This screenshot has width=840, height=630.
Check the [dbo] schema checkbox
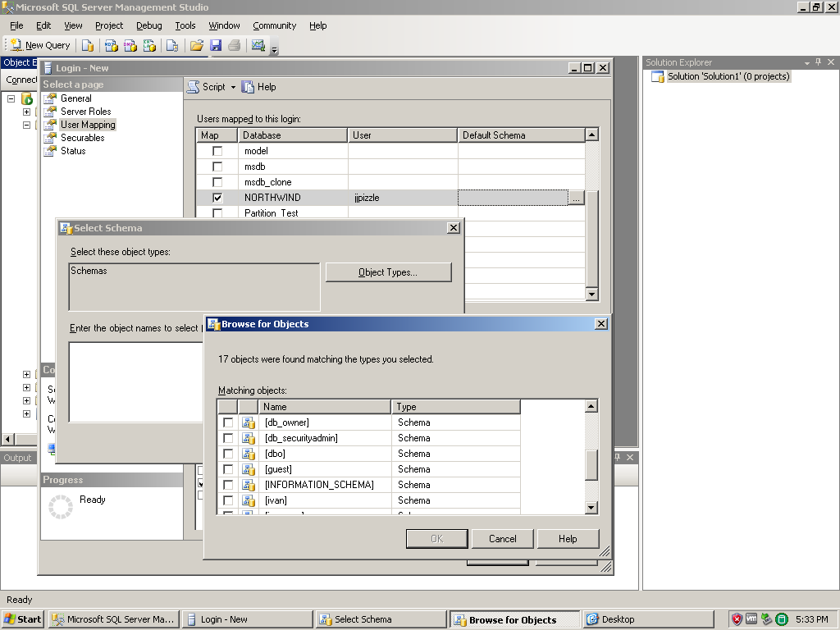(x=228, y=454)
